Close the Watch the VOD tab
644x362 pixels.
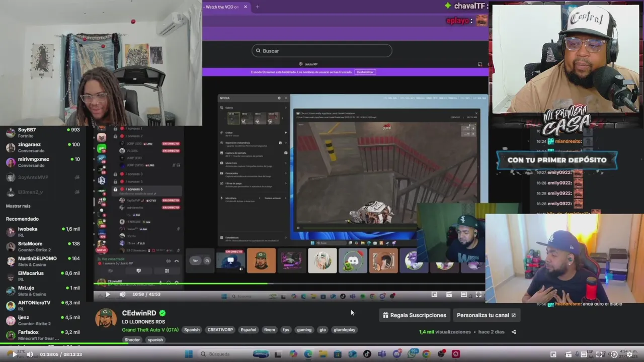pyautogui.click(x=246, y=7)
